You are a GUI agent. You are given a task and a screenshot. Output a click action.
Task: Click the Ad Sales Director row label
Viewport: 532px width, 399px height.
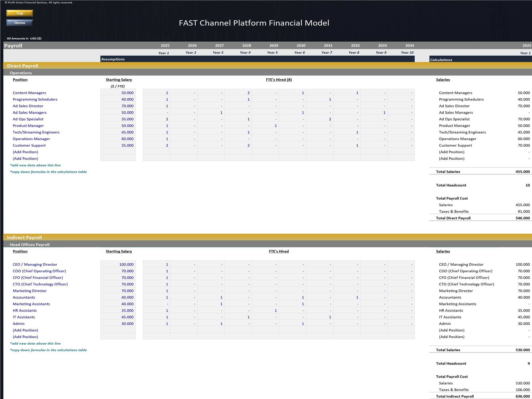pyautogui.click(x=28, y=106)
